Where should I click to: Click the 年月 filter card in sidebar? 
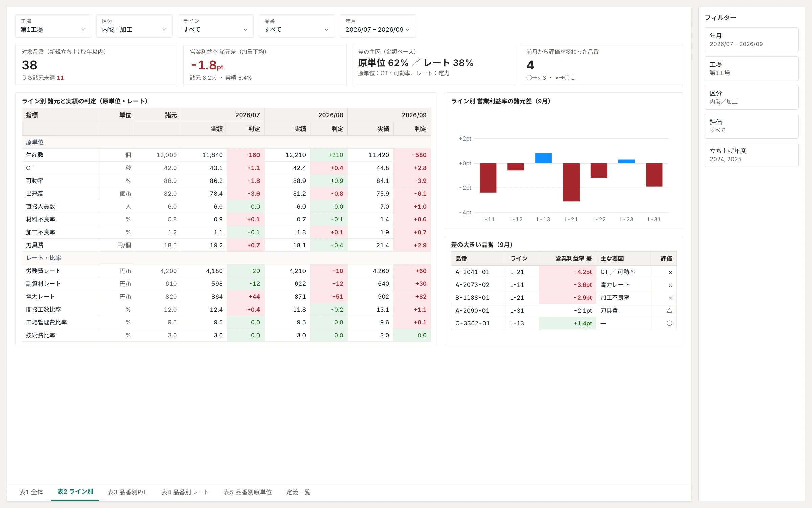click(751, 40)
